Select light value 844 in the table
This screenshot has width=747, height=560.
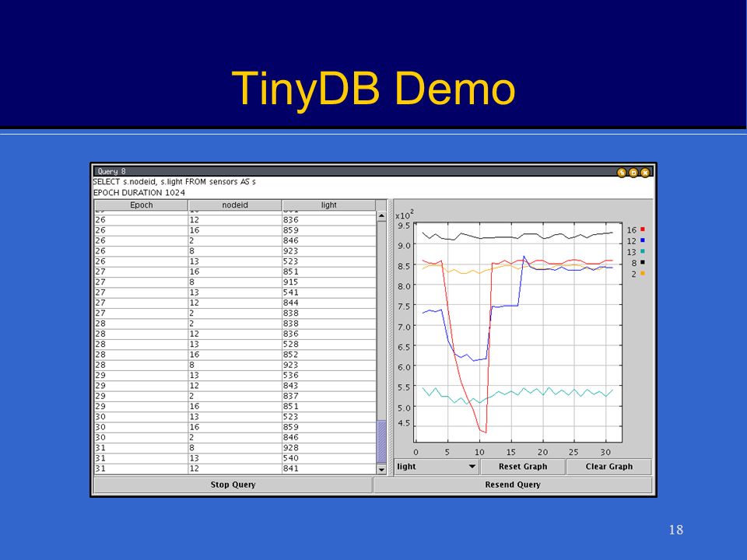point(290,303)
